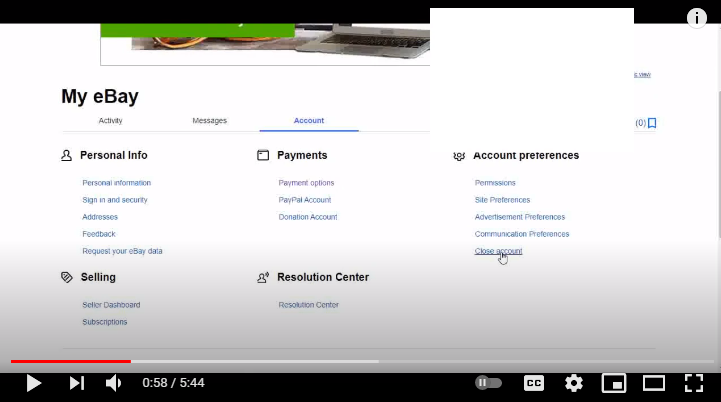The height and width of the screenshot is (402, 721).
Task: Mute the video volume
Action: pyautogui.click(x=114, y=383)
